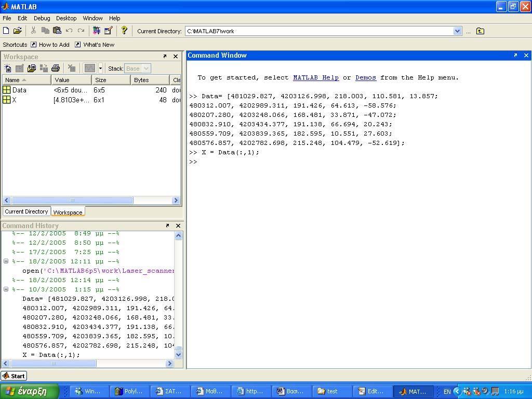The height and width of the screenshot is (399, 532).
Task: Plot selected variable button in Workspace
Action: (x=90, y=68)
